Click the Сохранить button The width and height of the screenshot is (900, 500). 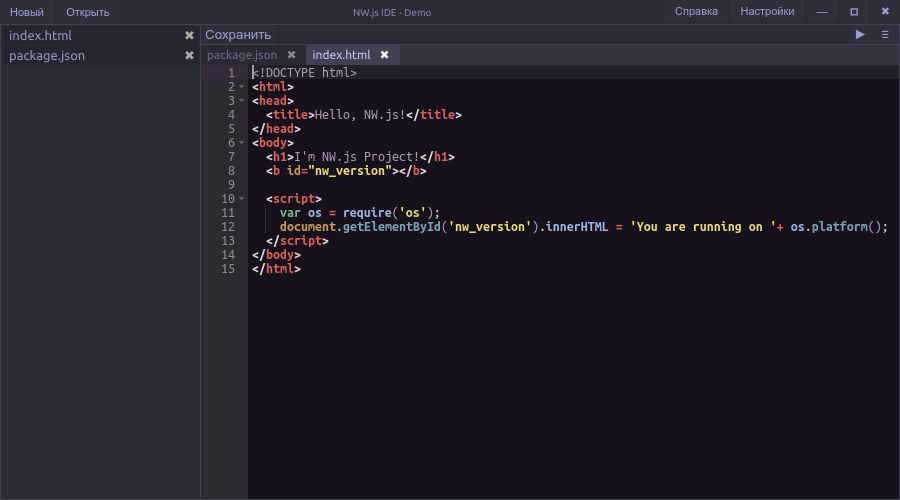(238, 35)
